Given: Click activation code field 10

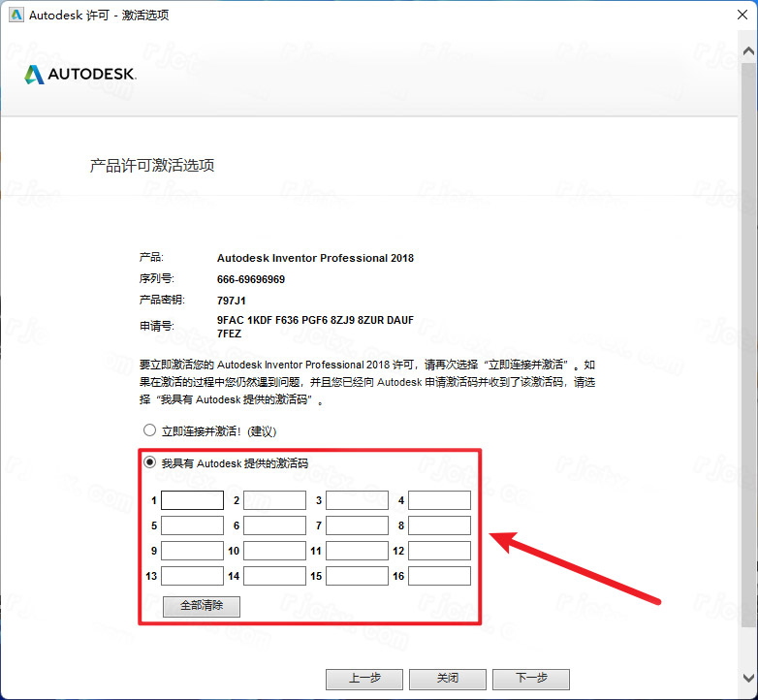Looking at the screenshot, I should point(274,551).
